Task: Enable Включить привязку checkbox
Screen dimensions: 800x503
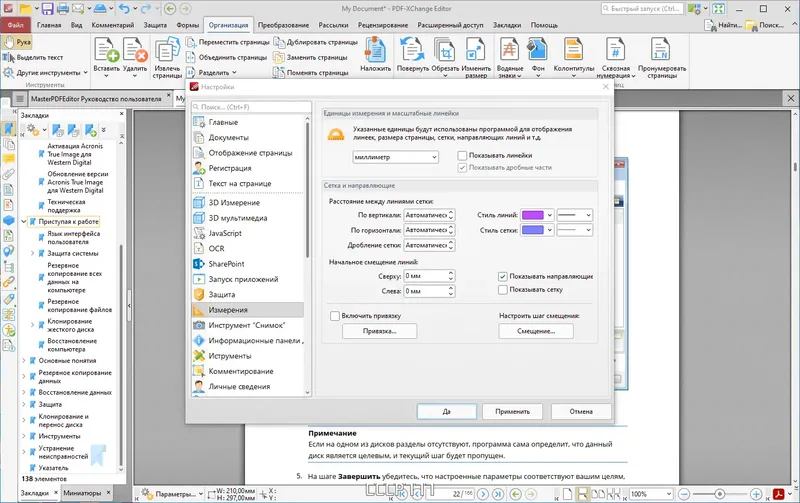Action: click(335, 316)
